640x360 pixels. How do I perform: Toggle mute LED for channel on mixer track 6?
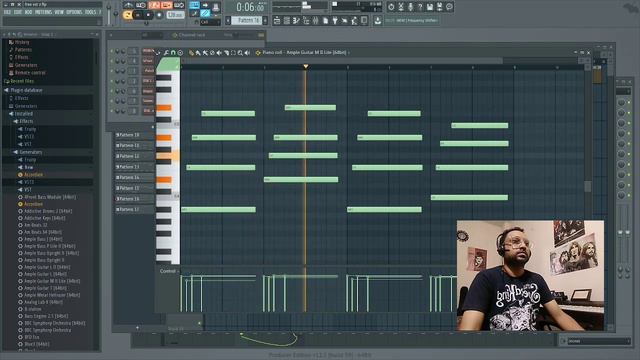tap(112, 91)
